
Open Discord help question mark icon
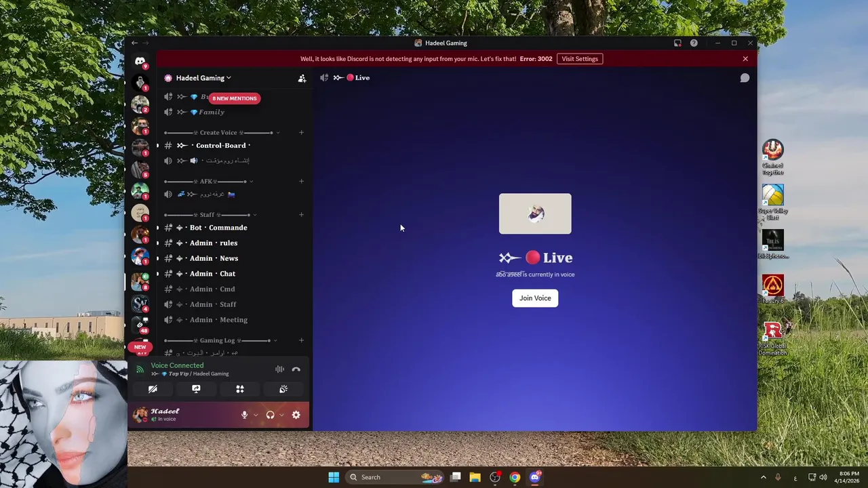point(694,43)
